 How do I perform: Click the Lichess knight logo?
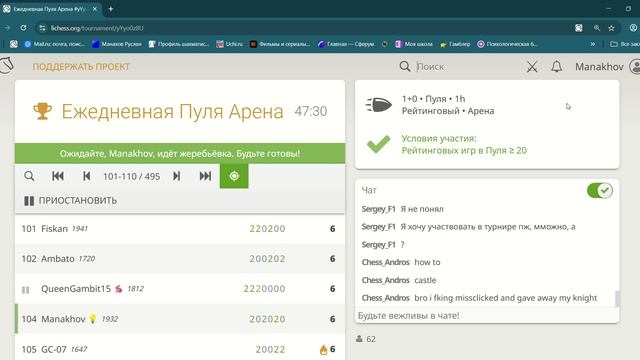pyautogui.click(x=7, y=65)
